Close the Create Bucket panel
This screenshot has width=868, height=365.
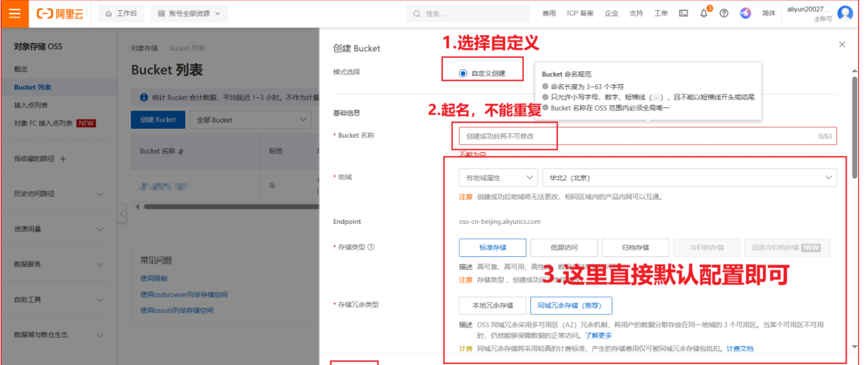842,45
